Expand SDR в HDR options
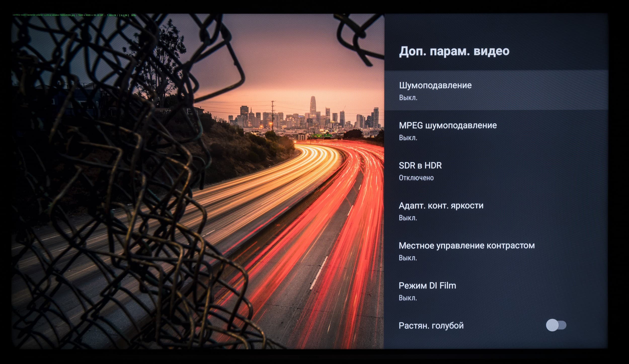Screen dimensions: 629x364 420,166
